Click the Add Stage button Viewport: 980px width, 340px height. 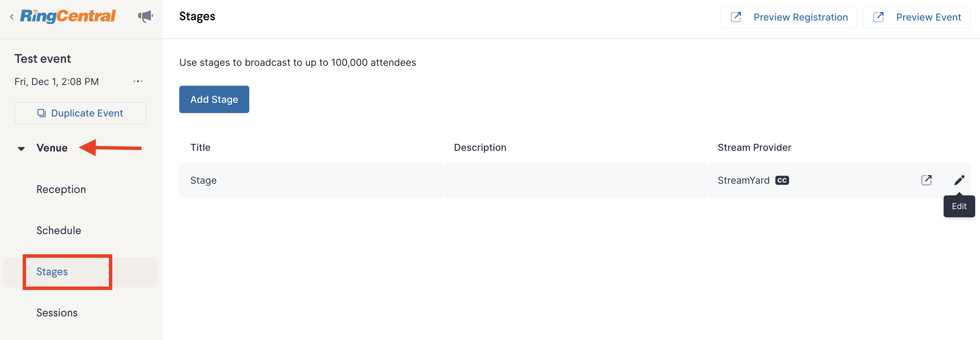point(214,99)
